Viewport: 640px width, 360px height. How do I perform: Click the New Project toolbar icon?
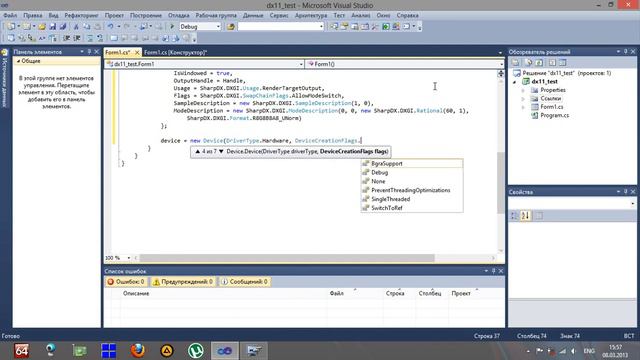[x=11, y=27]
